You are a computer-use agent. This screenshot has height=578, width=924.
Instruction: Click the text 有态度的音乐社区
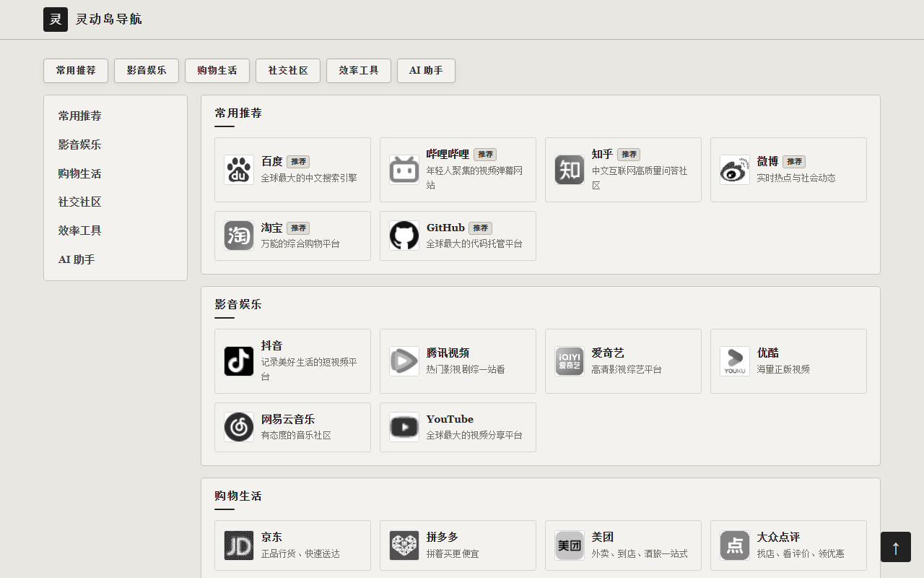[296, 435]
